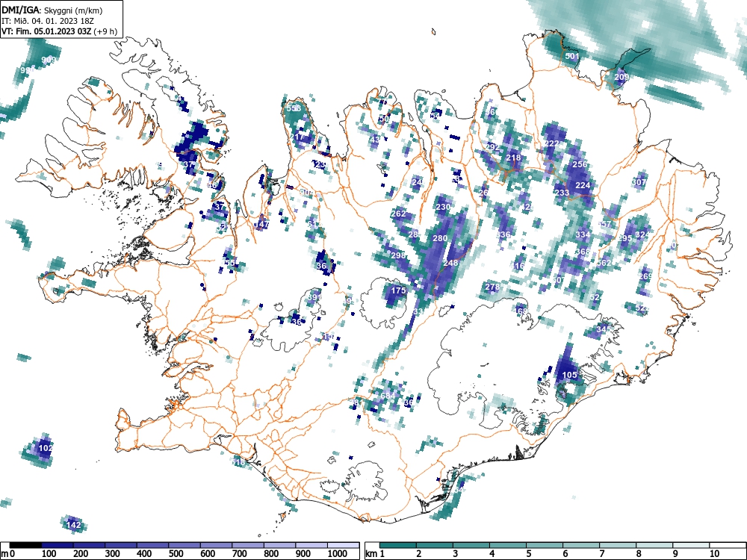Click the 368 visibility label

coord(583,252)
